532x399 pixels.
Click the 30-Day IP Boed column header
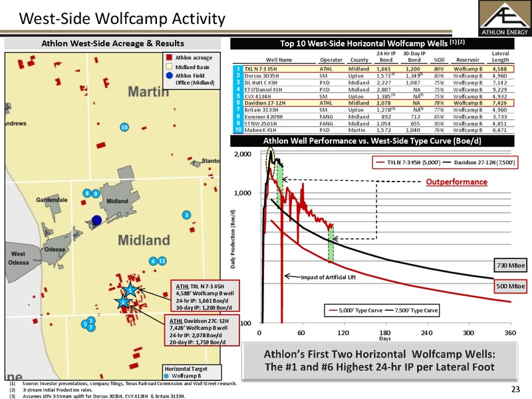pos(414,57)
